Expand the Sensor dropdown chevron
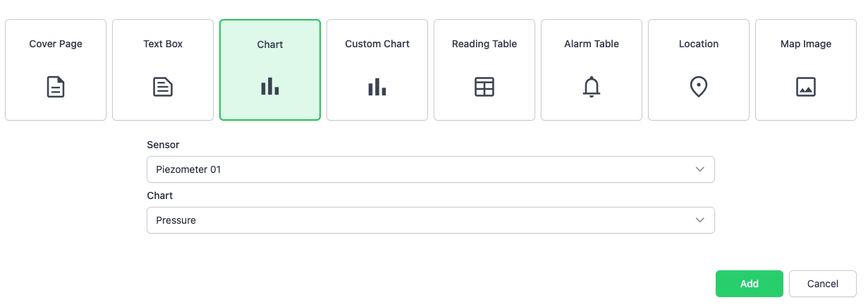The width and height of the screenshot is (868, 307). coord(700,169)
